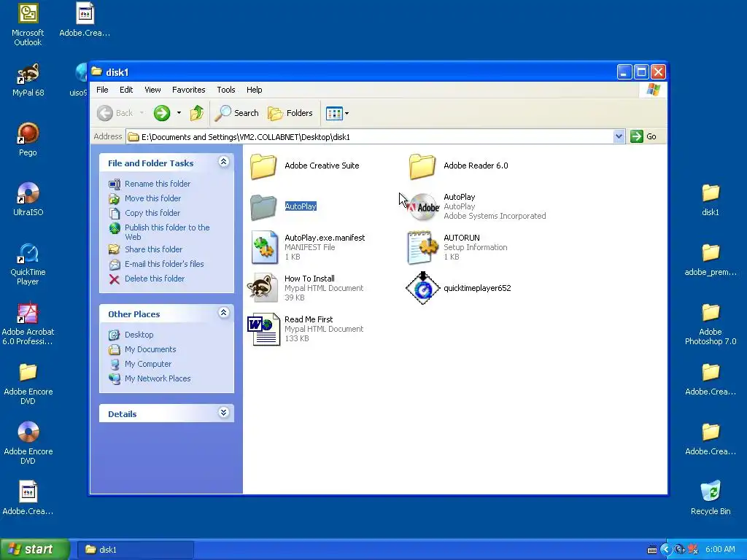This screenshot has height=560, width=747.
Task: Open the Views dropdown button
Action: 337,113
